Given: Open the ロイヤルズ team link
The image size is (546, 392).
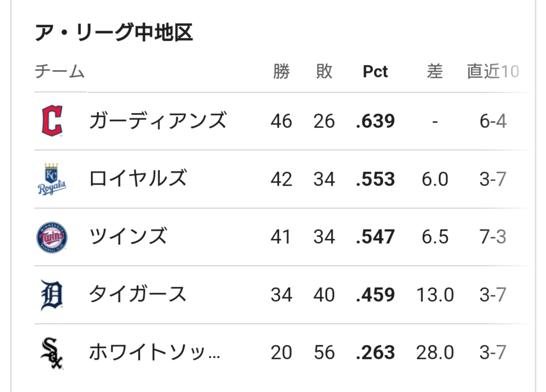Looking at the screenshot, I should (x=138, y=179).
